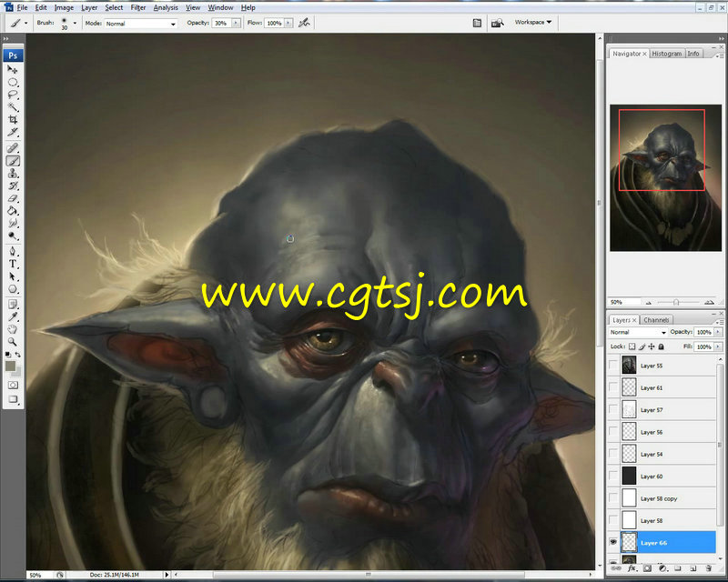The height and width of the screenshot is (582, 728).
Task: Select Layer 57 row
Action: pos(662,410)
